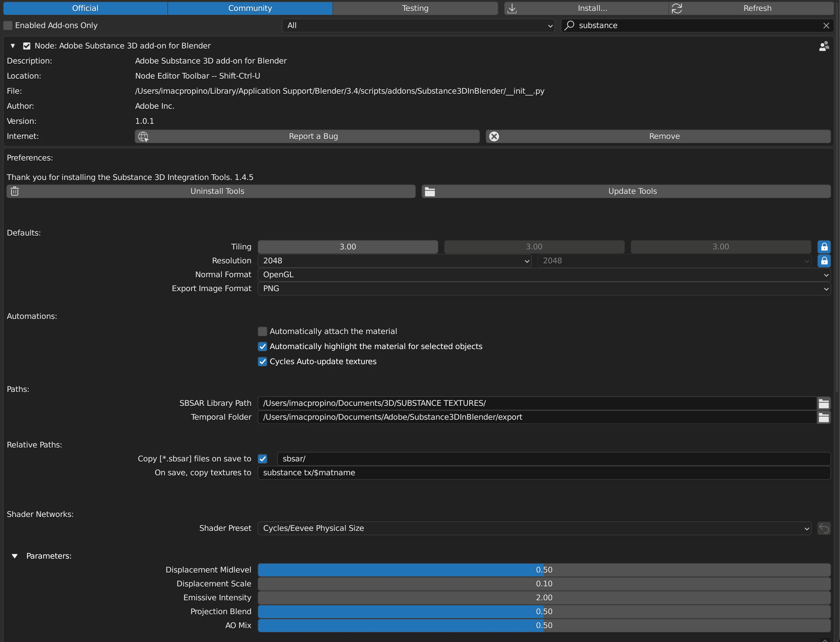Enable Automatically attach the material
The height and width of the screenshot is (642, 840).
(x=262, y=331)
